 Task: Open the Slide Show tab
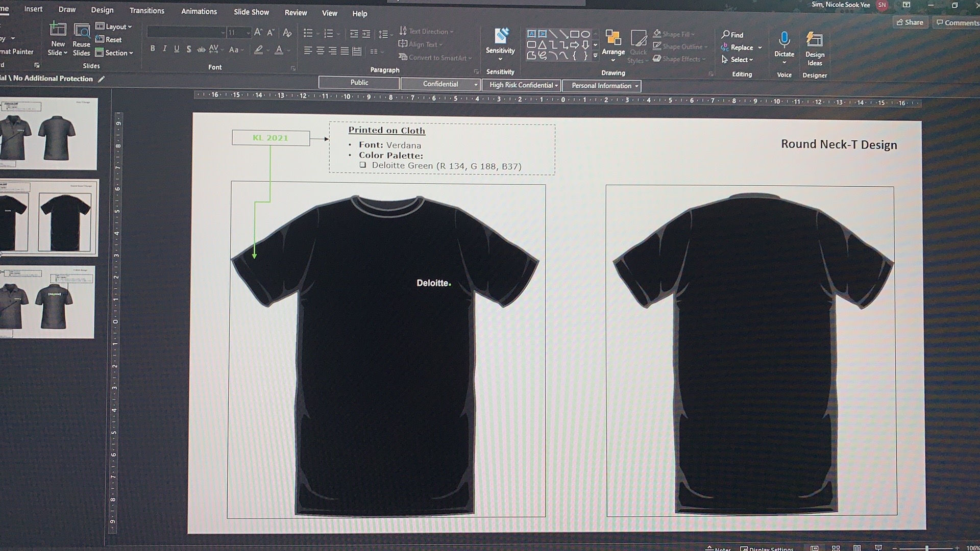coord(251,12)
